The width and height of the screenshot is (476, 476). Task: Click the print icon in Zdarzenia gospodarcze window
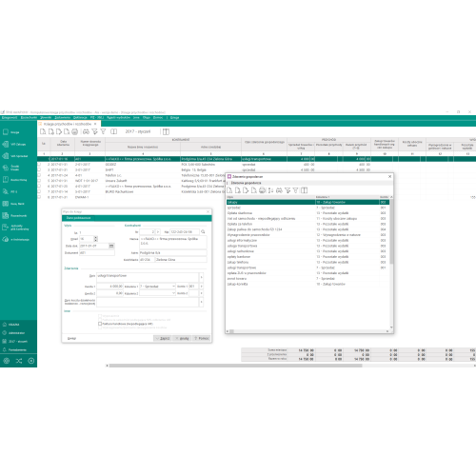pyautogui.click(x=262, y=190)
